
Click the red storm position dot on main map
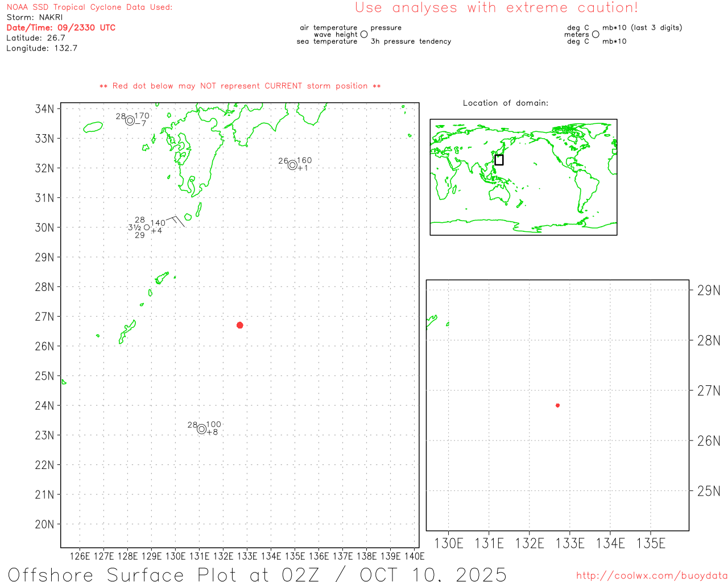[240, 325]
